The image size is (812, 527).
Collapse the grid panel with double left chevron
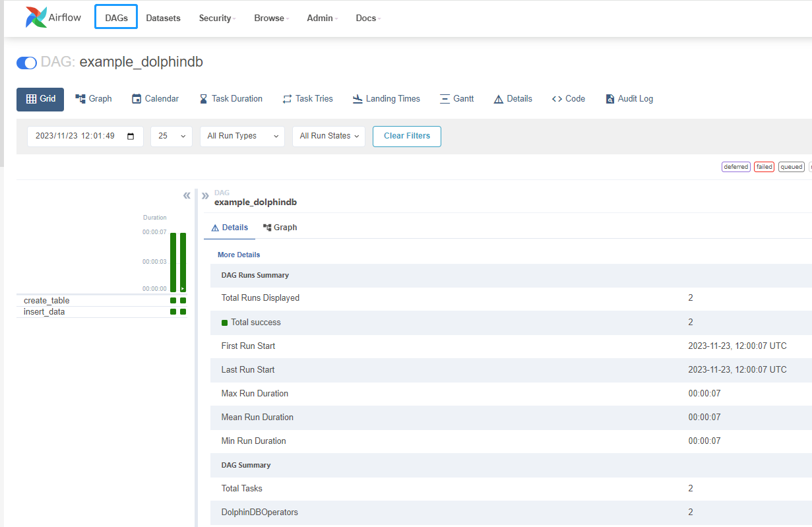tap(187, 196)
